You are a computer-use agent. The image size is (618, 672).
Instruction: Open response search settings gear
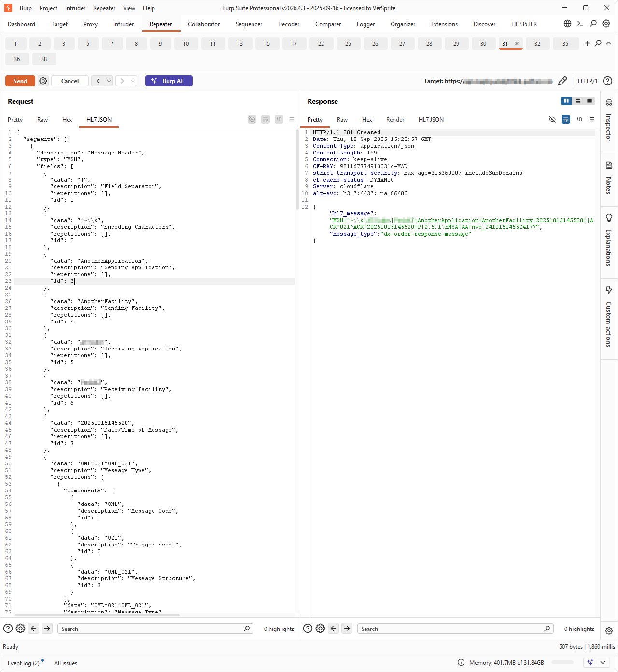(x=320, y=629)
